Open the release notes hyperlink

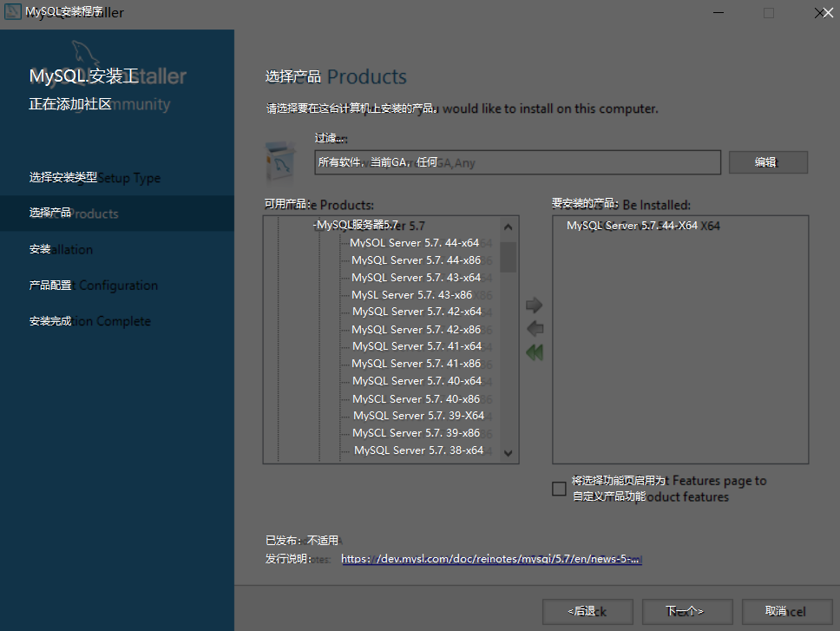click(x=491, y=559)
